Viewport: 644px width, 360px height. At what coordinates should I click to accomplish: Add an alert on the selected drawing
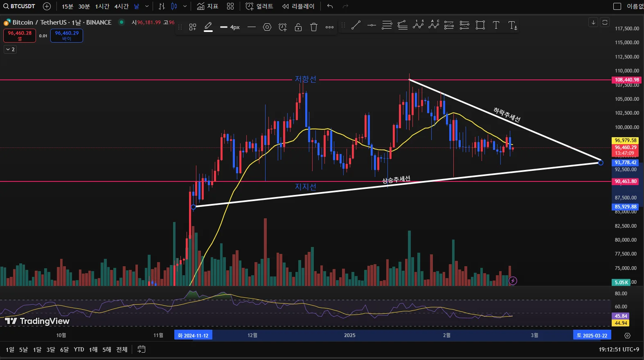[x=283, y=27]
